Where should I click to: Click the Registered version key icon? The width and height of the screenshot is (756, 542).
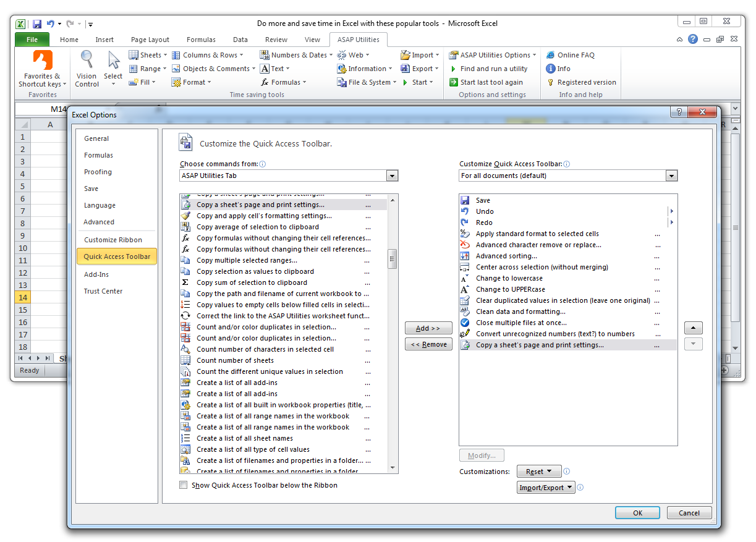pos(550,82)
